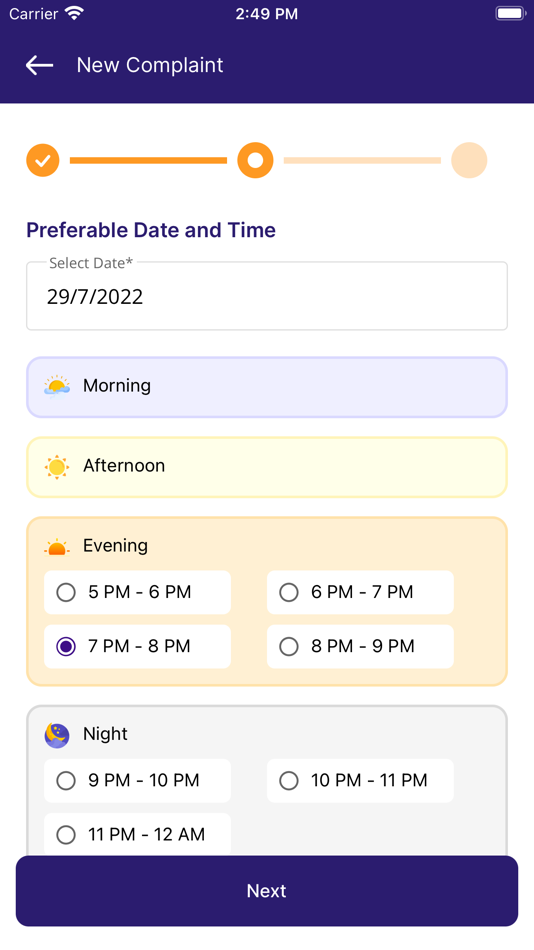Viewport: 534px width, 950px height.
Task: Choose 11 PM - 12 AM radio button
Action: click(x=138, y=834)
